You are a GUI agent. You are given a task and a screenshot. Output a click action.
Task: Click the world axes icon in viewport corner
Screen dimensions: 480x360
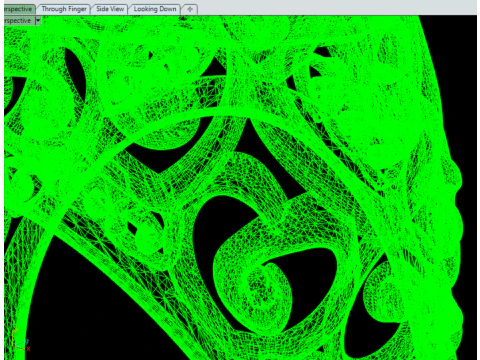tap(21, 340)
